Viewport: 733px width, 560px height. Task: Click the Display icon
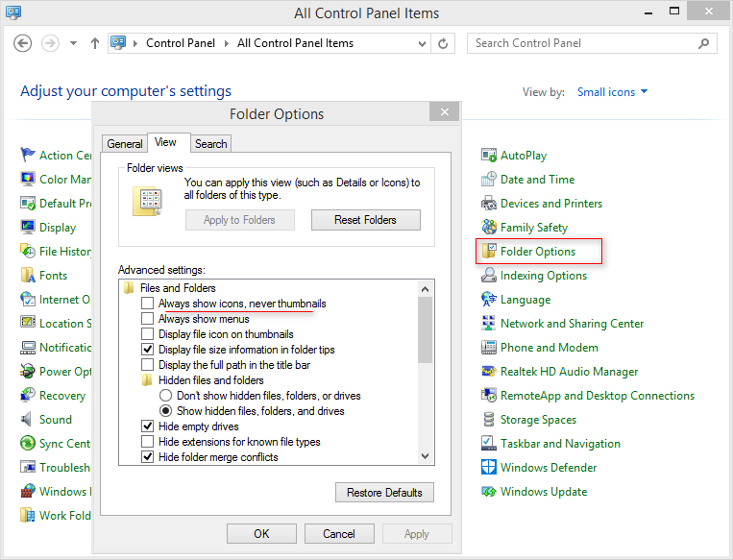pyautogui.click(x=28, y=228)
